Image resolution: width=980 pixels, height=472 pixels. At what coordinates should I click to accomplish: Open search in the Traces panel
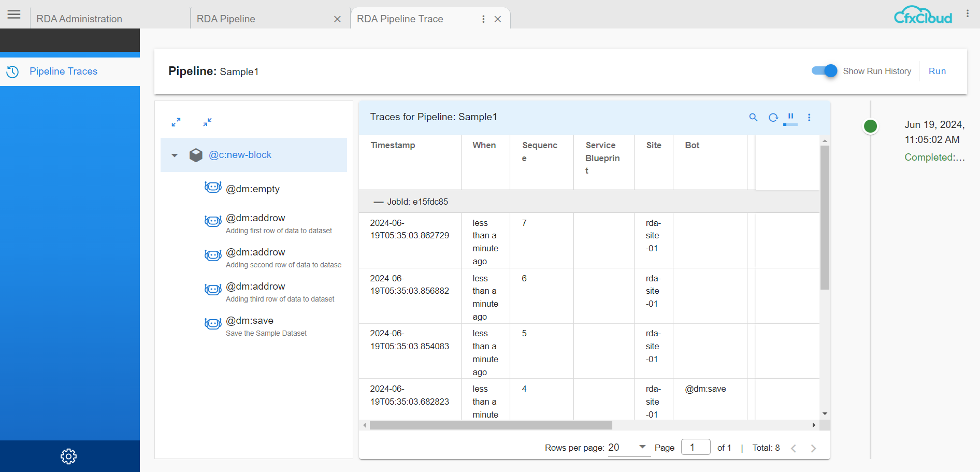tap(753, 118)
